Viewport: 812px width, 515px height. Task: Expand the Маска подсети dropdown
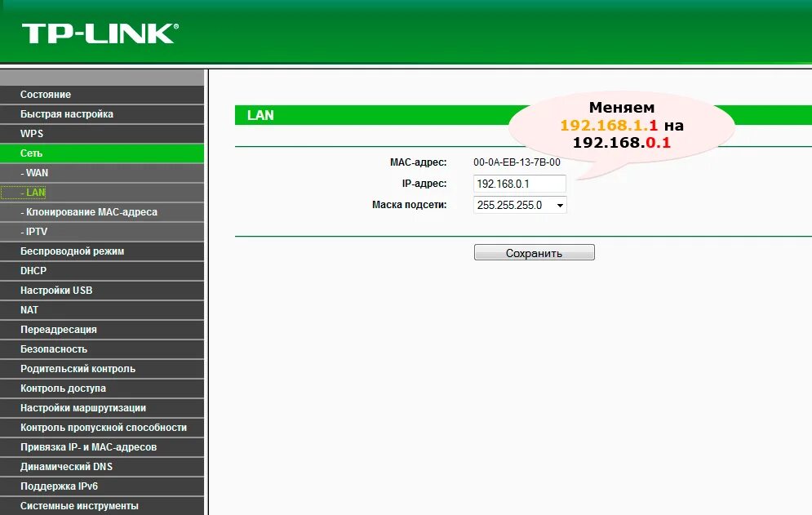(520, 205)
